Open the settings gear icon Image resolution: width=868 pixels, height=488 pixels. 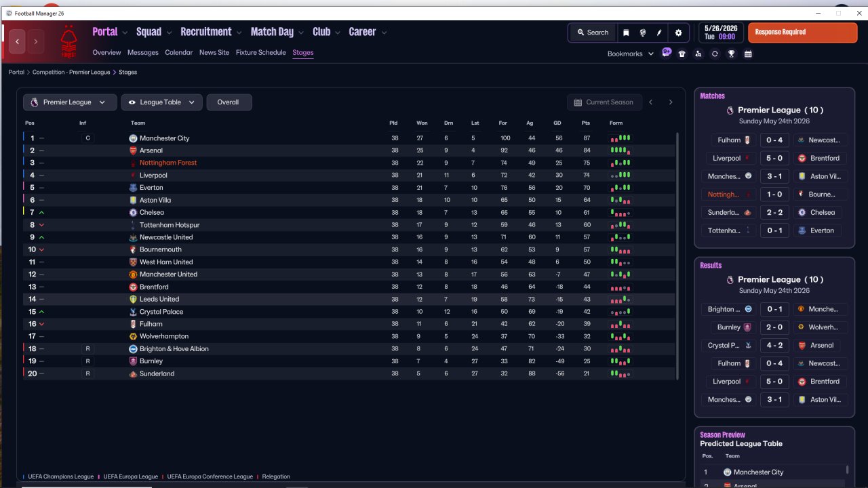678,33
